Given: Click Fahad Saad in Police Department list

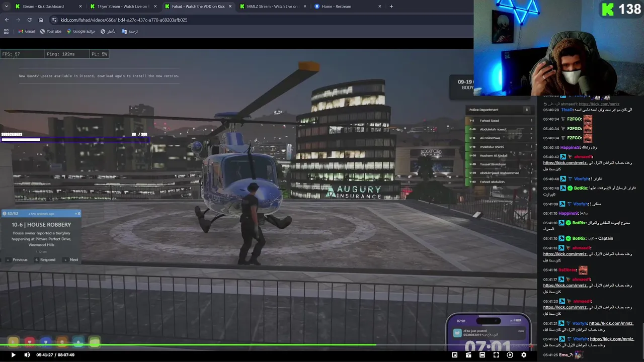Looking at the screenshot, I should [x=489, y=121].
